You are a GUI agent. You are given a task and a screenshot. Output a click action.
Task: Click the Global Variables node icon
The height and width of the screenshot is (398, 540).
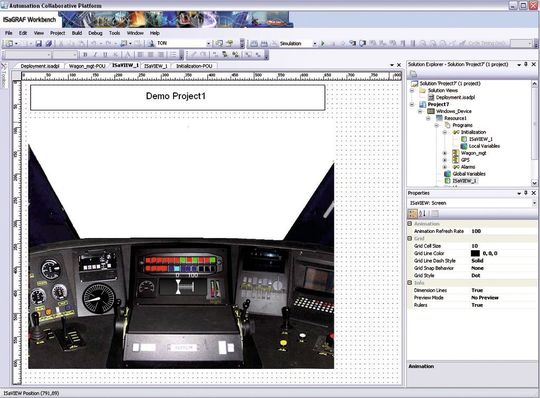(447, 174)
